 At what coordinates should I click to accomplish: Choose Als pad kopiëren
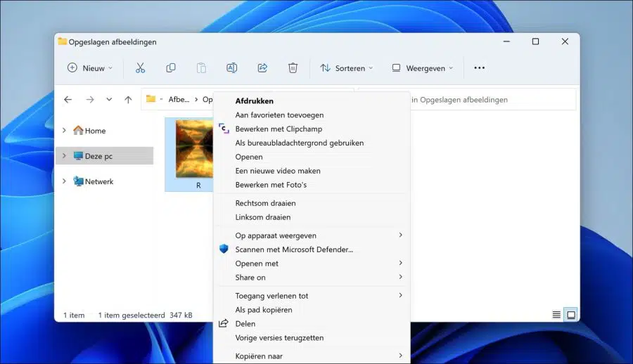[312, 309]
